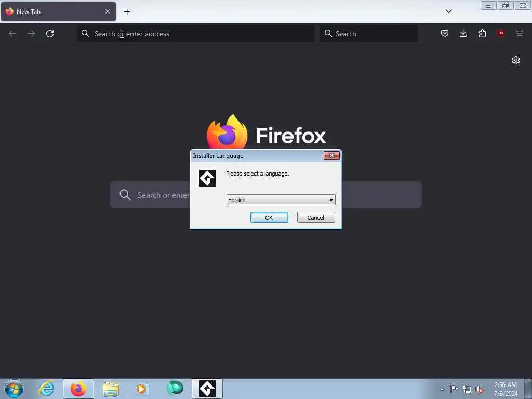Screen dimensions: 532x399
Task: Open the network tray icon
Action: pyautogui.click(x=467, y=389)
